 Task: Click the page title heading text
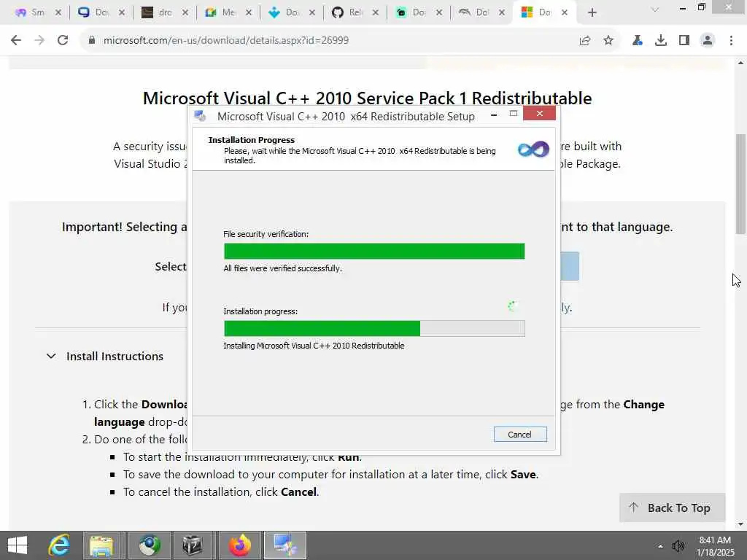coord(368,98)
